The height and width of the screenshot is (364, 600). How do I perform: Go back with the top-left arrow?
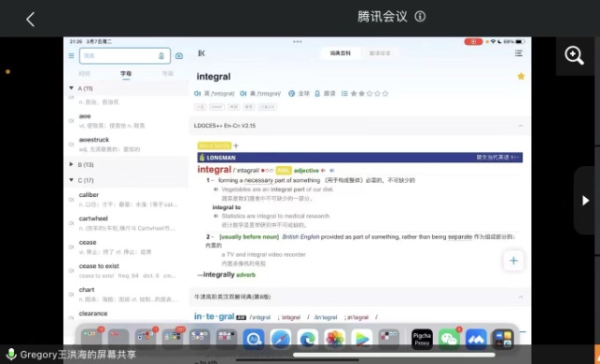[x=31, y=20]
